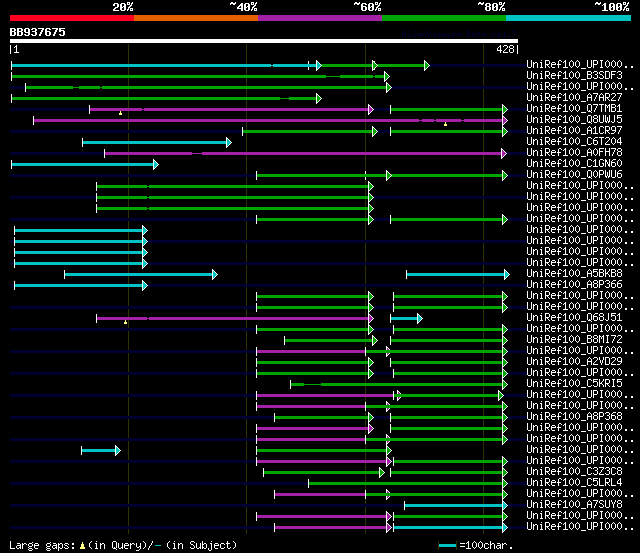Viewport: 640px width, 553px height.
Task: Select the UniRef100_A5BKB8 label
Action: (x=574, y=273)
